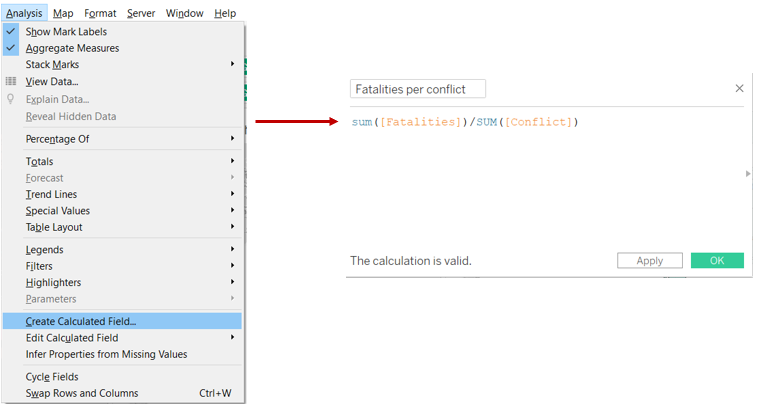The image size is (758, 408).
Task: Toggle Show Mark Labels checkmark
Action: click(x=11, y=32)
